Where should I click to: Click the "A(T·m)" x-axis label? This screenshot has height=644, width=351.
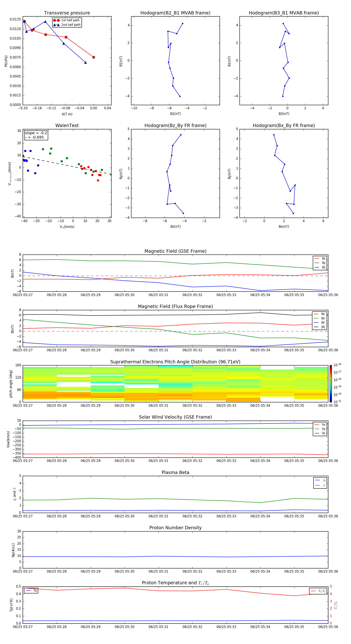pyautogui.click(x=67, y=114)
